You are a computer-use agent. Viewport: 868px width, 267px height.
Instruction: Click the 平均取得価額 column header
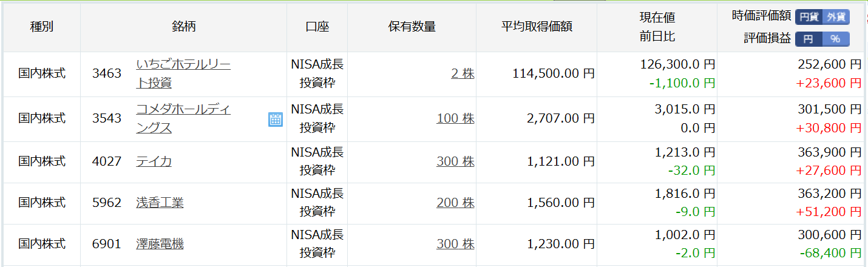coord(537,27)
